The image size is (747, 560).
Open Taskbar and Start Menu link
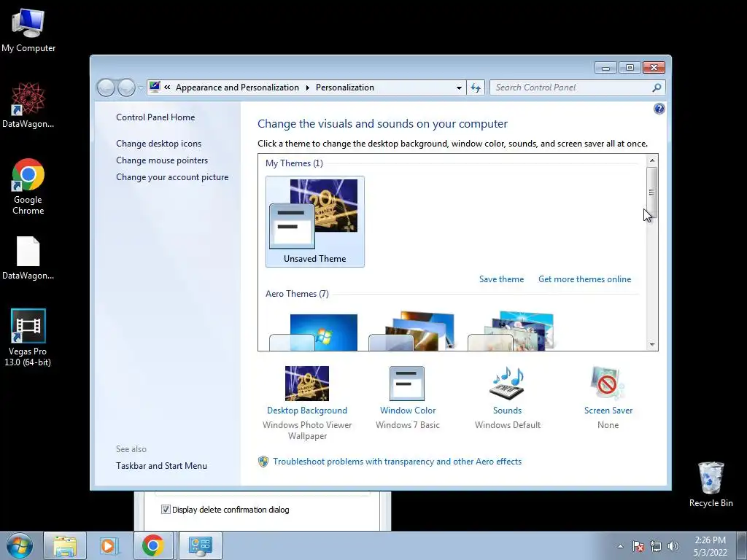161,466
